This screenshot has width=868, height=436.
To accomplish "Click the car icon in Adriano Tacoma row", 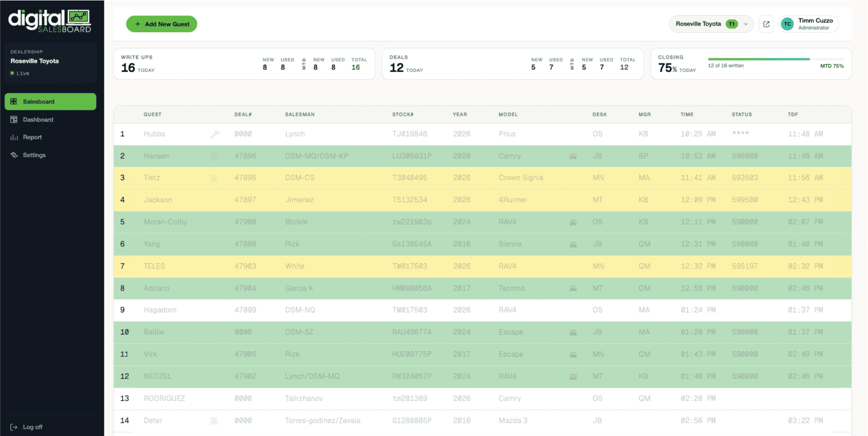I will pyautogui.click(x=573, y=288).
